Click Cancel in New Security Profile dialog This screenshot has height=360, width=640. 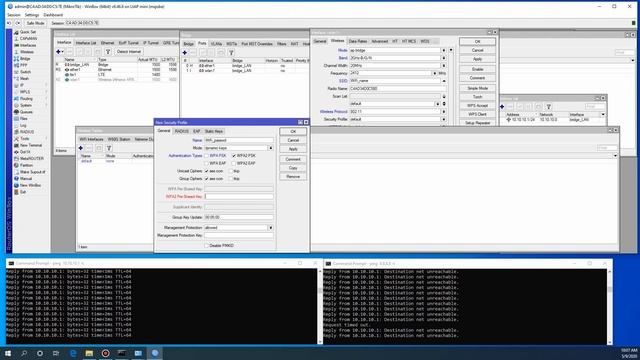pos(293,140)
